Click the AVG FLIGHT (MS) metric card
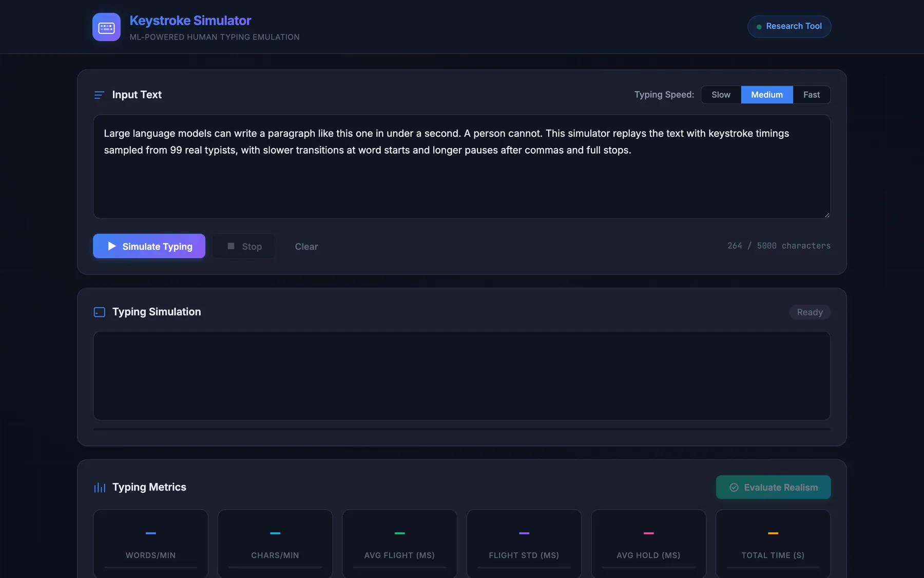Image resolution: width=924 pixels, height=578 pixels. [399, 544]
